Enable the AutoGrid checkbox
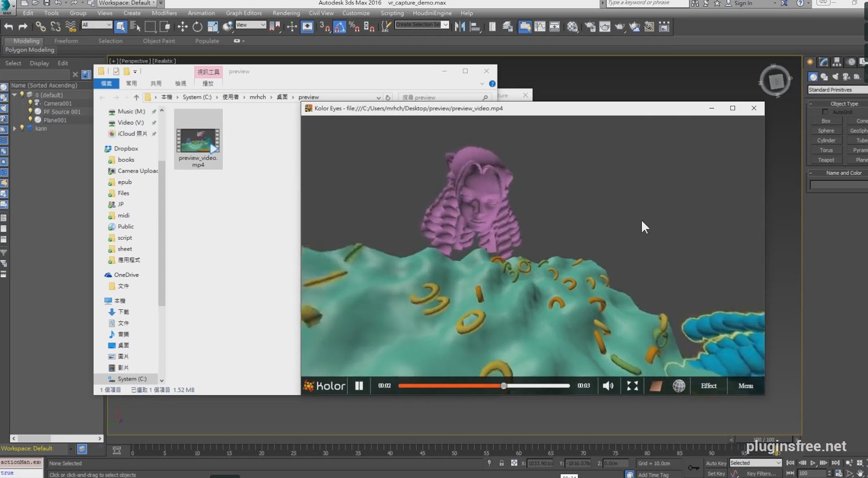The width and height of the screenshot is (868, 478). [825, 112]
